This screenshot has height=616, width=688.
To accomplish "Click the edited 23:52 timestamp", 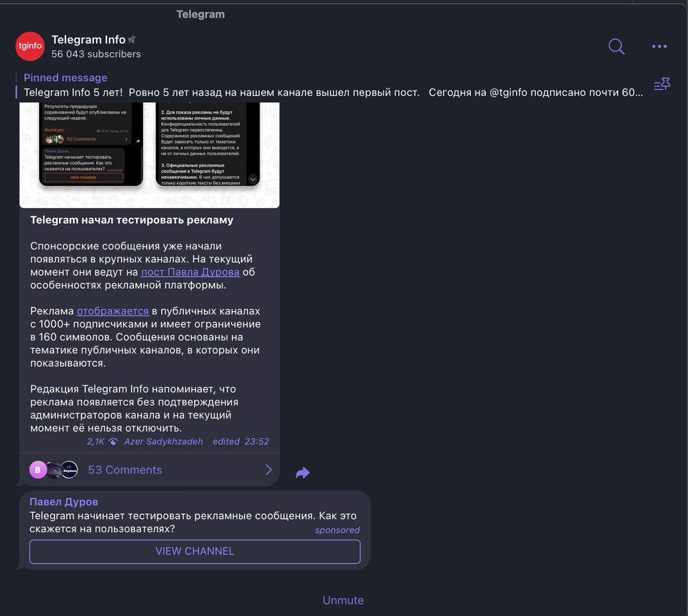I will [x=241, y=441].
